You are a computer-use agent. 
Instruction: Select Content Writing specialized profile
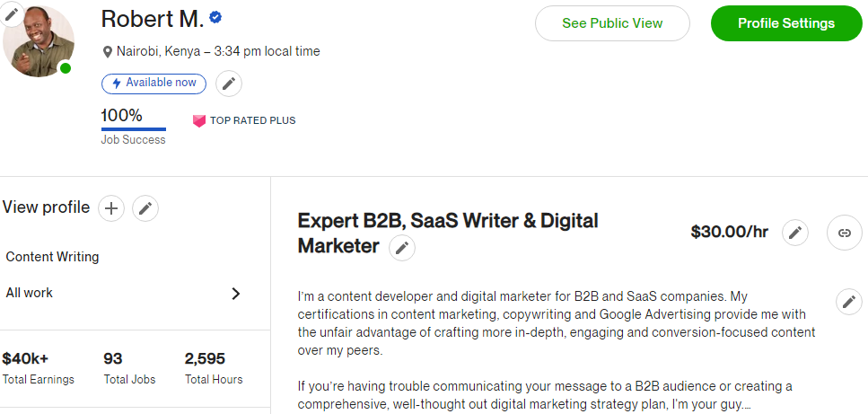coord(52,257)
